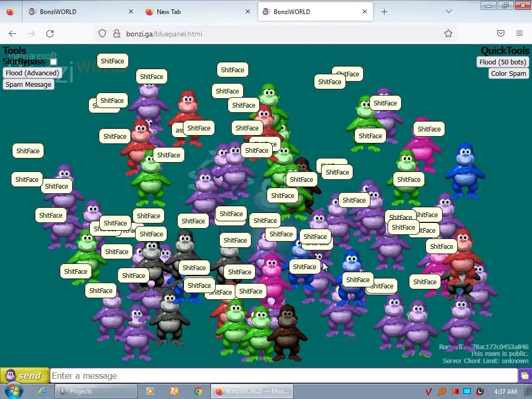Screen dimensions: 532x399
Task: Open the Firefox hamburger menu
Action: pyautogui.click(x=520, y=33)
